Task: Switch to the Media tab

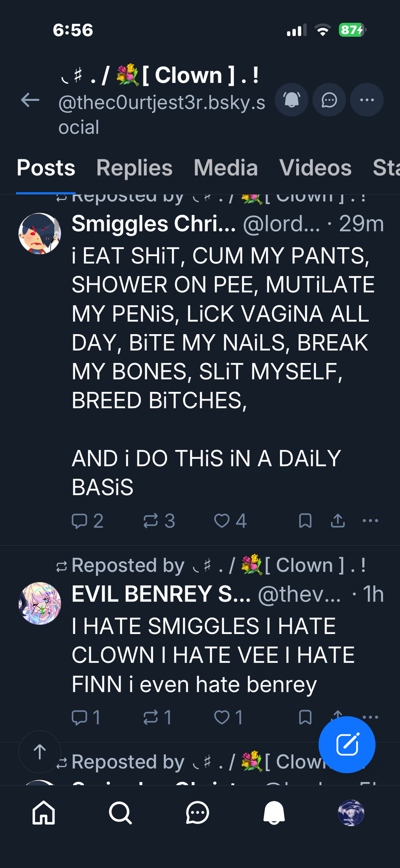Action: [x=226, y=168]
